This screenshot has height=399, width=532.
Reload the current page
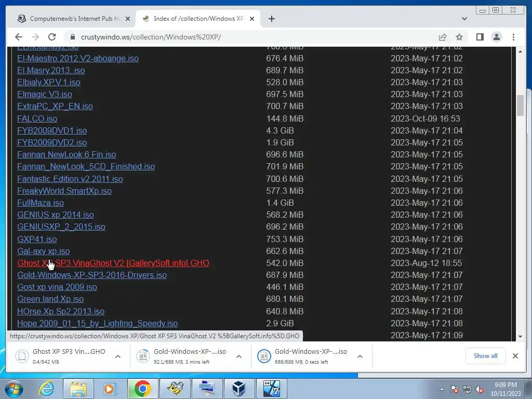pos(52,37)
